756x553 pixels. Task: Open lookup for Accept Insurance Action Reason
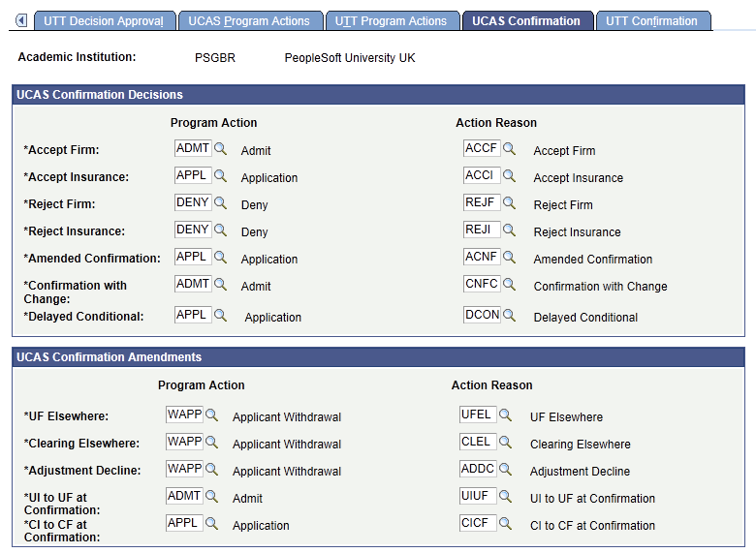coord(509,176)
